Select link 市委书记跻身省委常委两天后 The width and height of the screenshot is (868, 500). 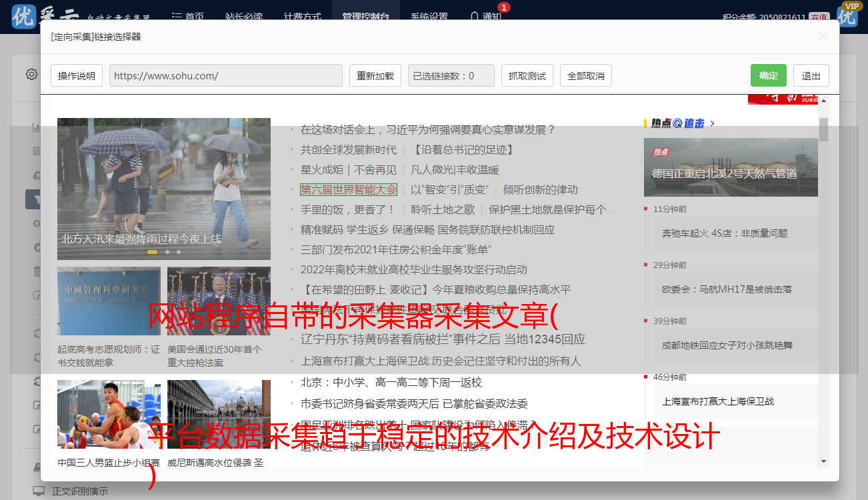414,403
